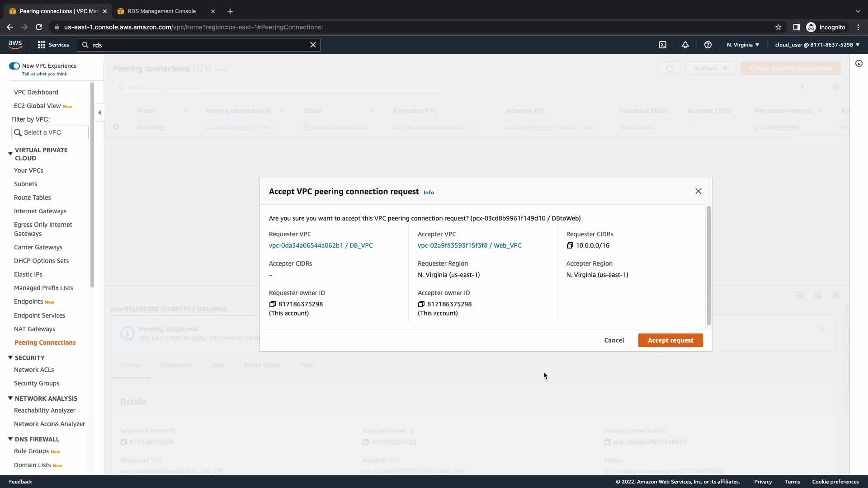
Task: Collapse the Virtual Private Cloud section
Action: [x=10, y=154]
